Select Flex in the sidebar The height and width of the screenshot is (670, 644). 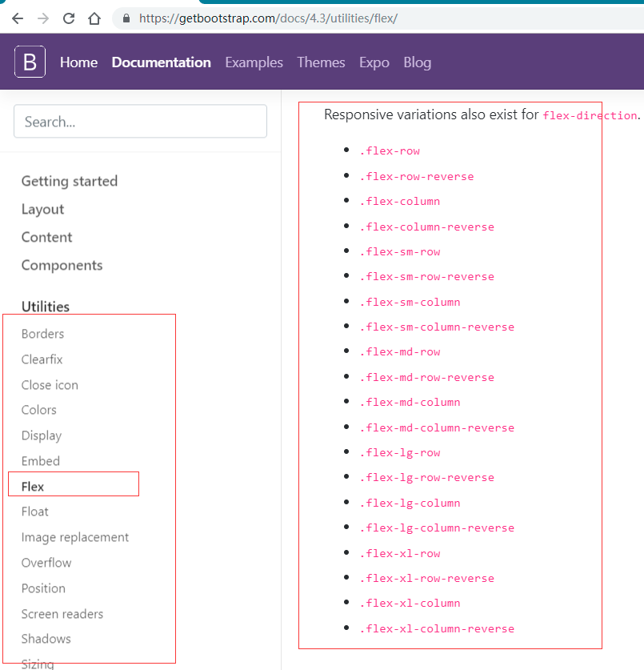point(33,486)
